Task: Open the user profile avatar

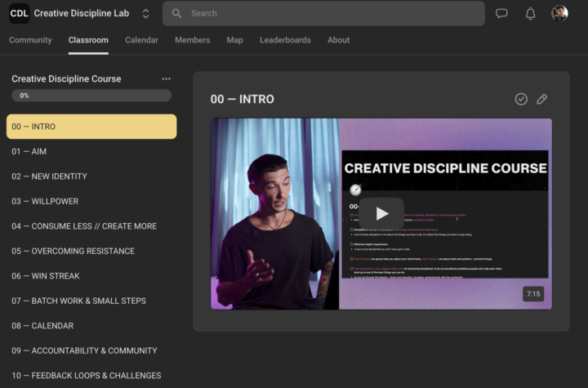Action: click(559, 14)
